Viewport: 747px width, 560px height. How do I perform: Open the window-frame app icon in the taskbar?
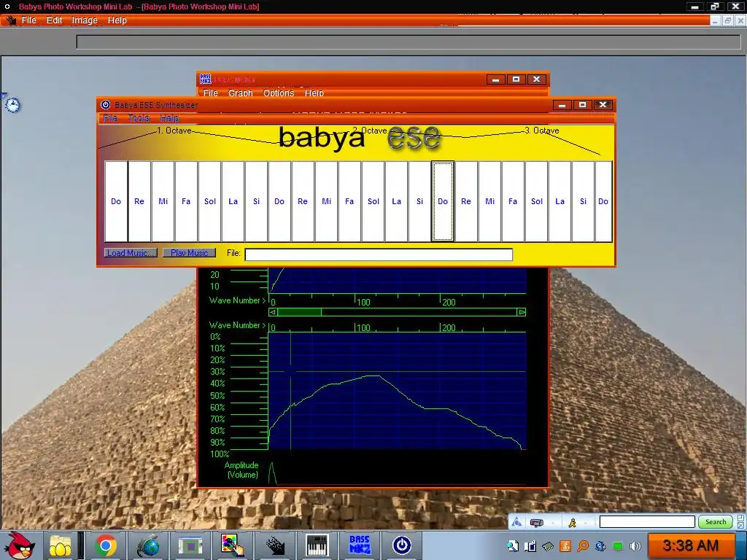190,545
